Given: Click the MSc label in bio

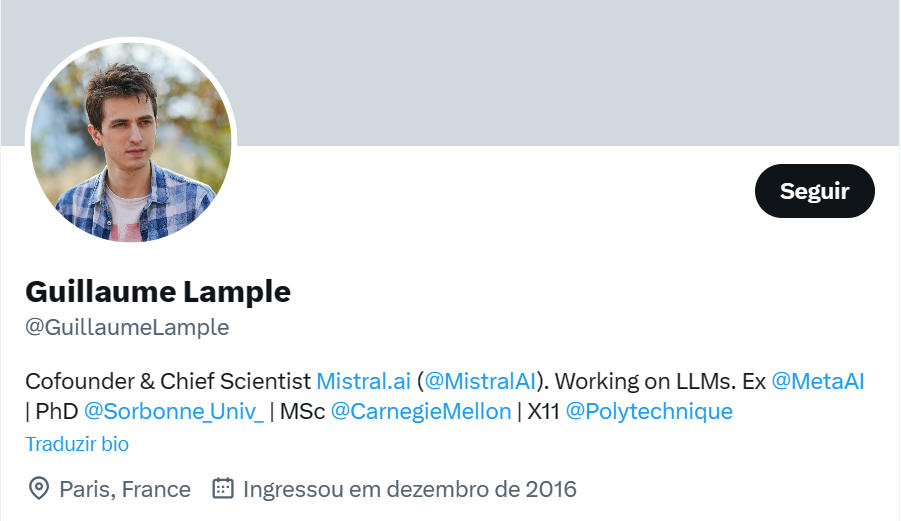Looking at the screenshot, I should 302,411.
